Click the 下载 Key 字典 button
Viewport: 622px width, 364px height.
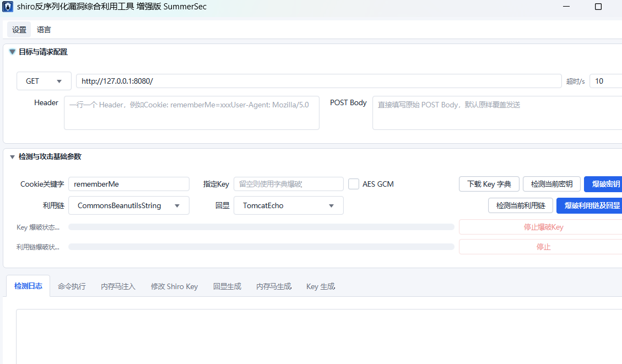pyautogui.click(x=489, y=184)
